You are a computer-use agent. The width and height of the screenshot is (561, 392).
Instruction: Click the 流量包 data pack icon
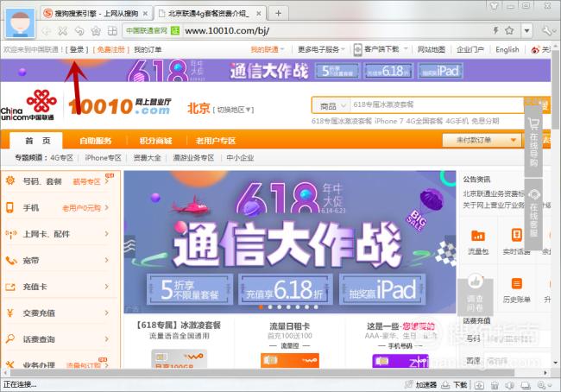(478, 235)
